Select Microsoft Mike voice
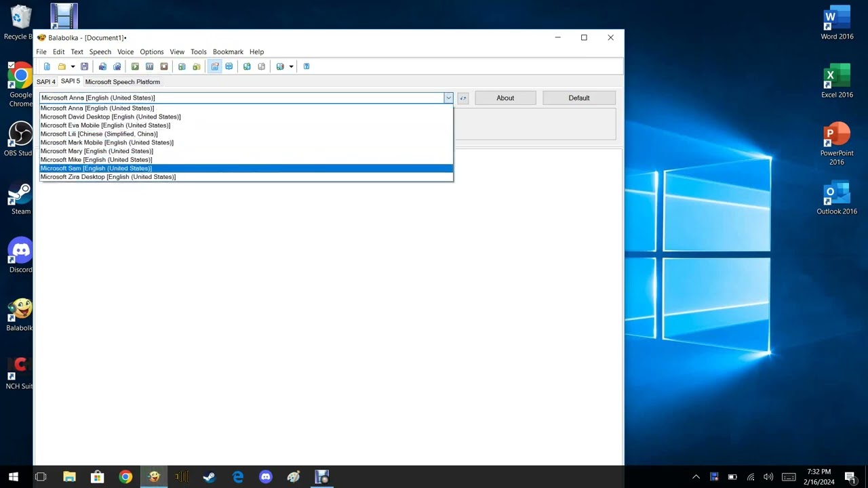 246,160
